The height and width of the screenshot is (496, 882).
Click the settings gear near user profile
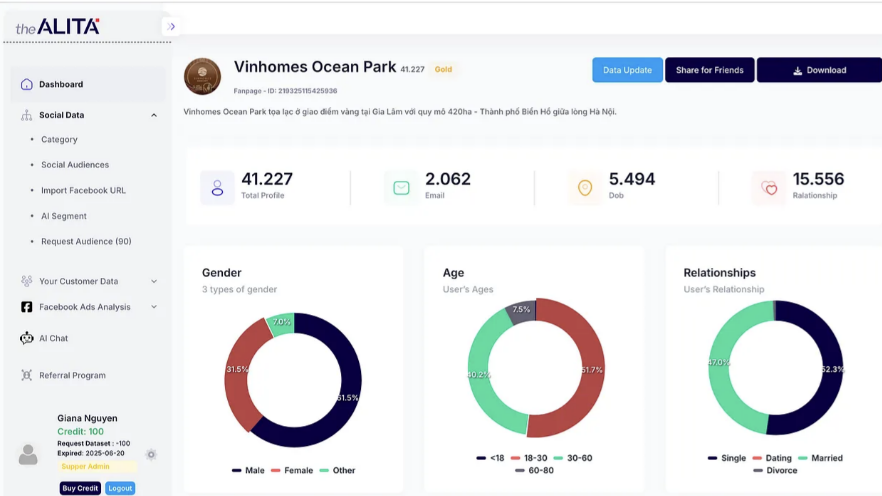151,454
